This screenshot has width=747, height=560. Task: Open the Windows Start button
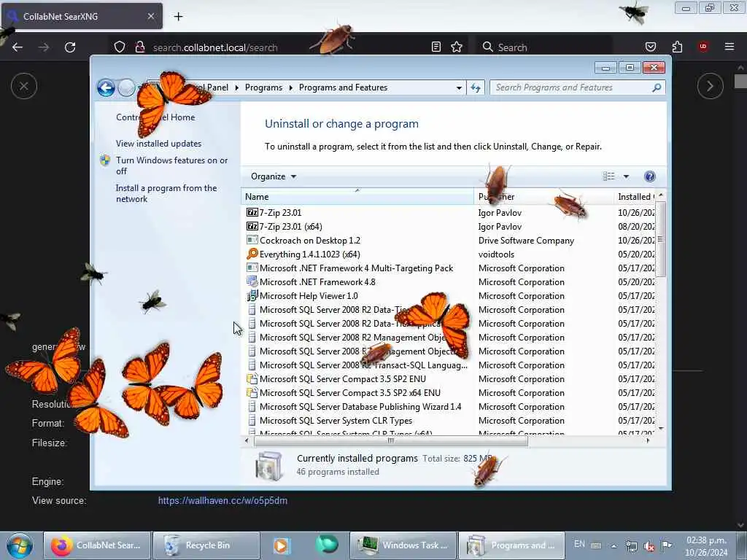[20, 545]
